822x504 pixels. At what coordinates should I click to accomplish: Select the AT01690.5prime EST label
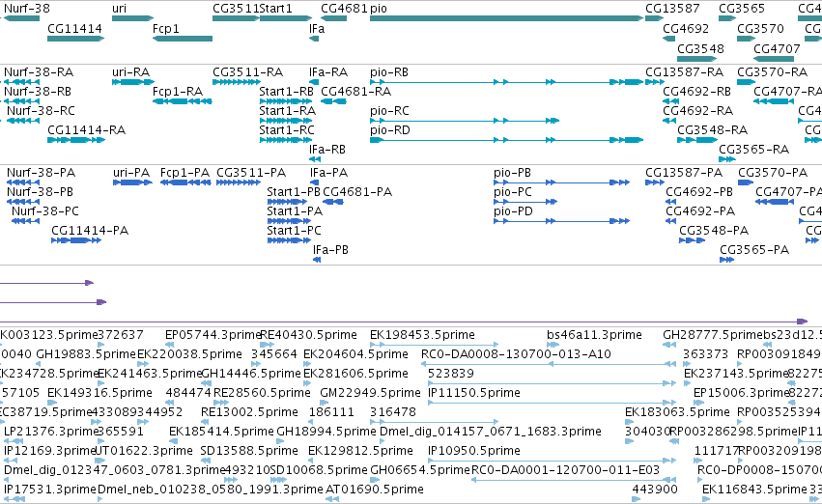click(375, 490)
